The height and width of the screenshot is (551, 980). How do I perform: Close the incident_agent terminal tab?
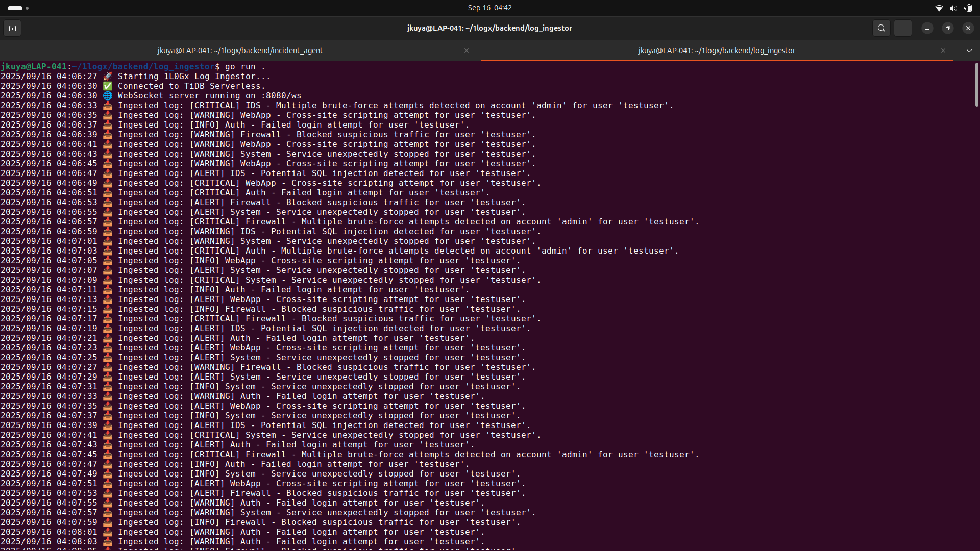click(466, 51)
